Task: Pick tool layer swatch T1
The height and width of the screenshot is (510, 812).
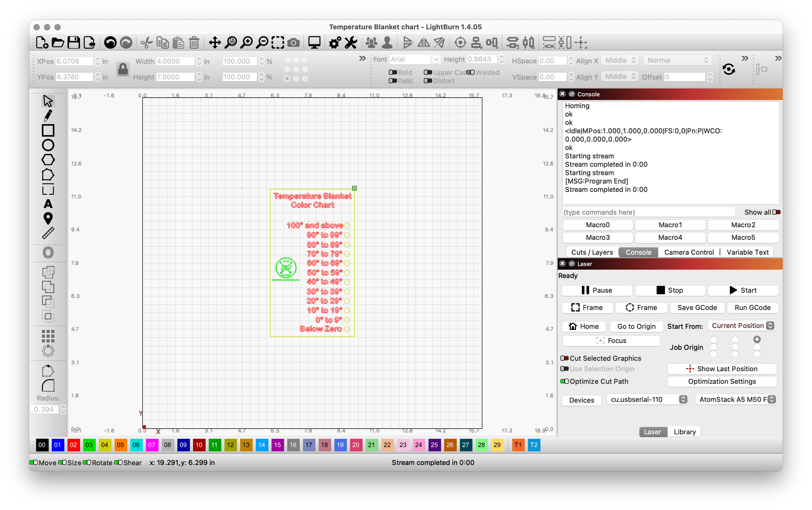Action: (x=518, y=445)
